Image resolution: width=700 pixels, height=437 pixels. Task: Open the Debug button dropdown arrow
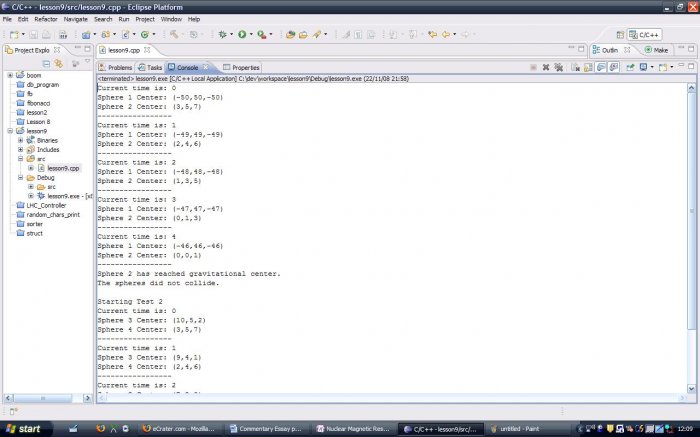231,34
